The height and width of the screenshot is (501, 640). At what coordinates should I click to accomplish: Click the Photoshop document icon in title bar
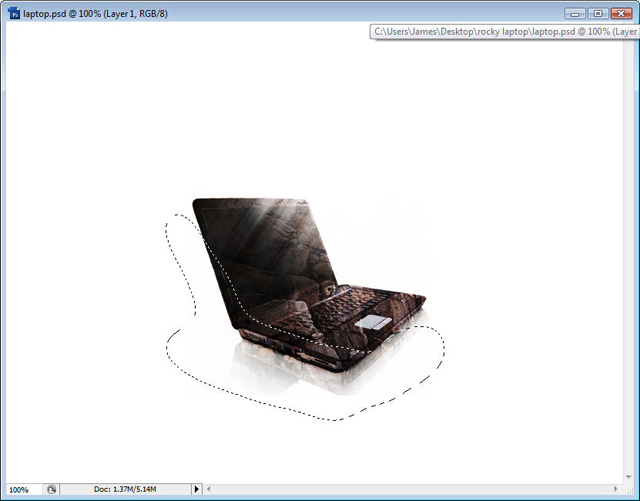pos(14,13)
